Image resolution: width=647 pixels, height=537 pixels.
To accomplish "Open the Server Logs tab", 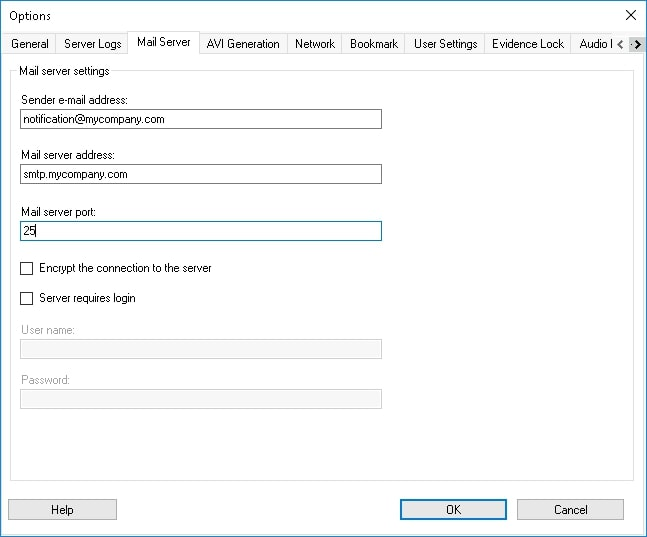I will [92, 44].
